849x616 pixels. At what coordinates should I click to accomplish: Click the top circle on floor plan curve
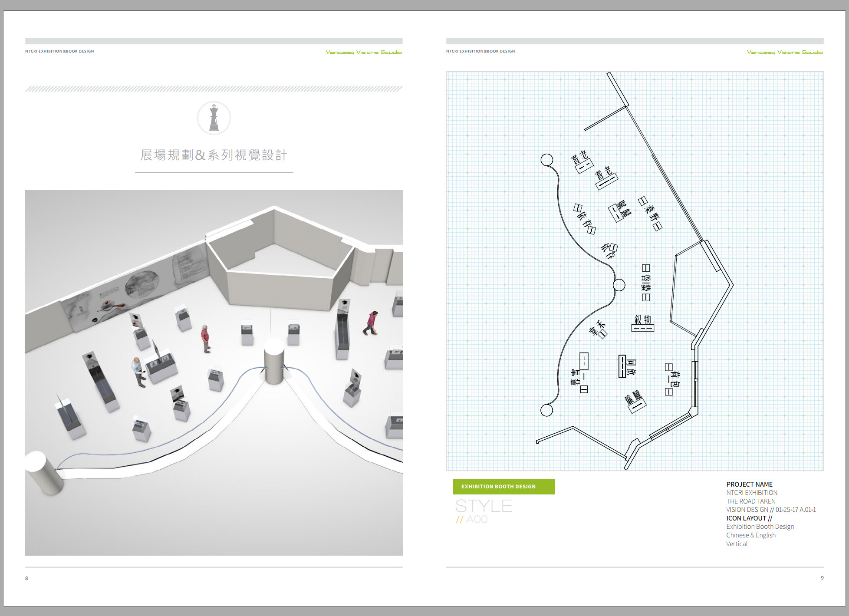point(547,160)
